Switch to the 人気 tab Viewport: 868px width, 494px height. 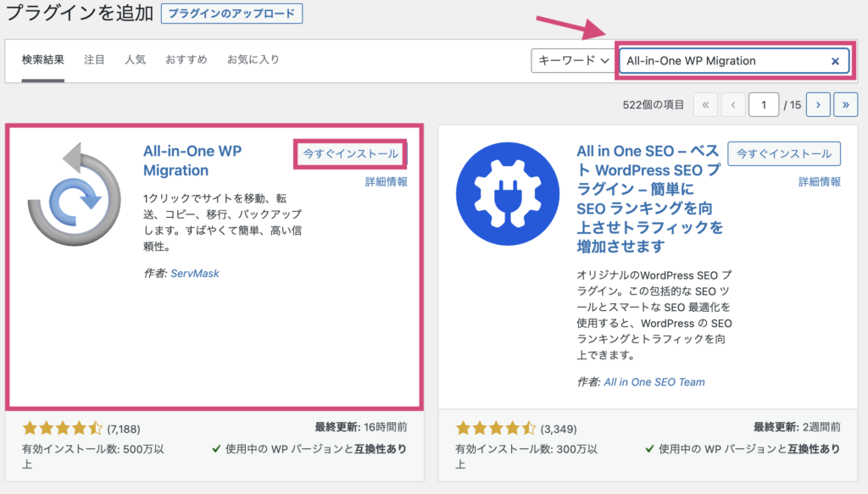tap(135, 60)
